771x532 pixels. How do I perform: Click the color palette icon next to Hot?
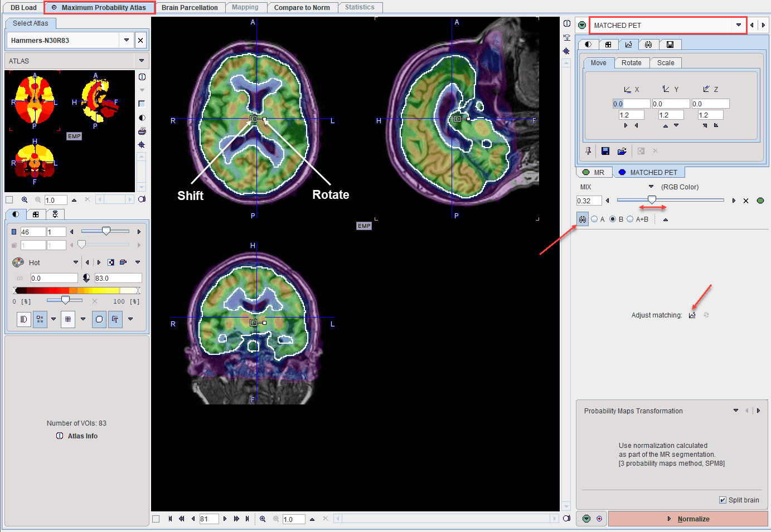[x=18, y=262]
